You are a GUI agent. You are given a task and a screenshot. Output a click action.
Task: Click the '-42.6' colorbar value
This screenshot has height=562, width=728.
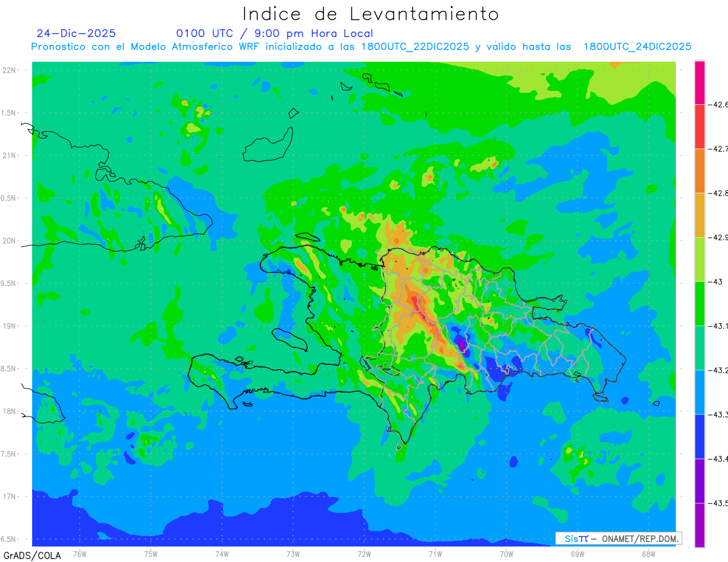pyautogui.click(x=720, y=105)
